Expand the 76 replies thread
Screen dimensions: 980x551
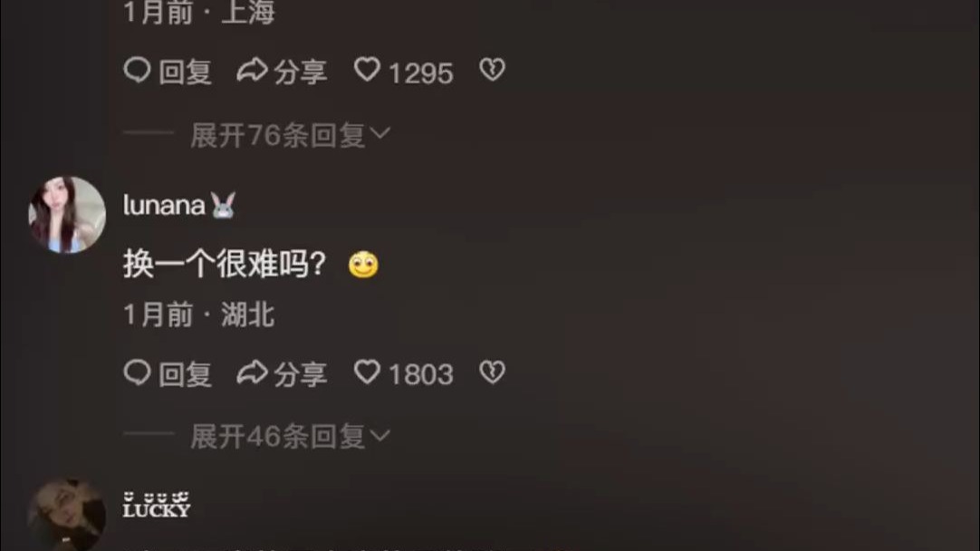tap(289, 135)
